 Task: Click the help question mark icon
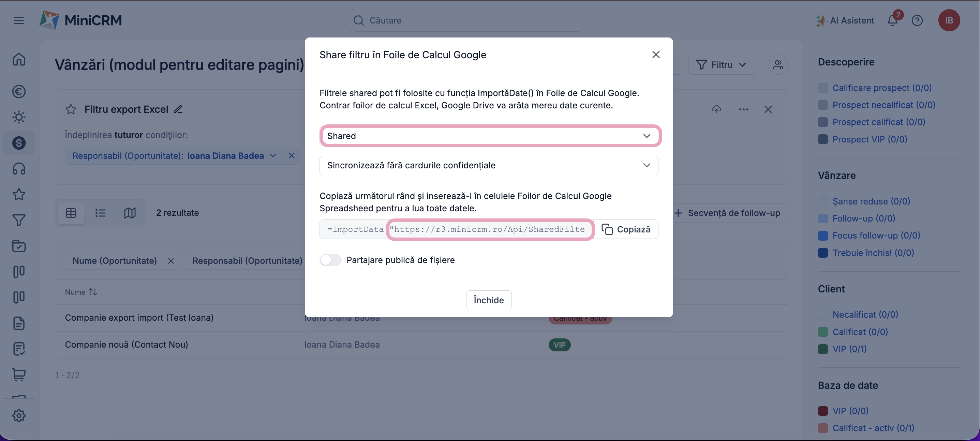[x=917, y=20]
